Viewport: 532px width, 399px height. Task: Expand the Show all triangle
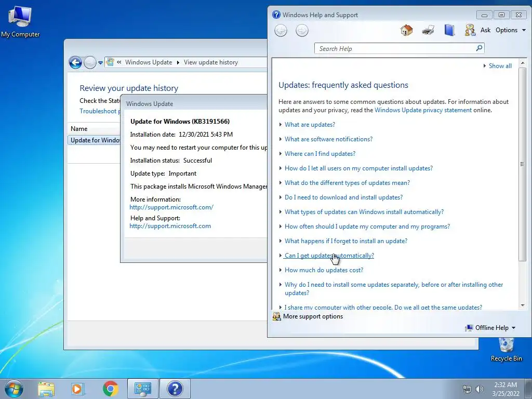click(485, 66)
